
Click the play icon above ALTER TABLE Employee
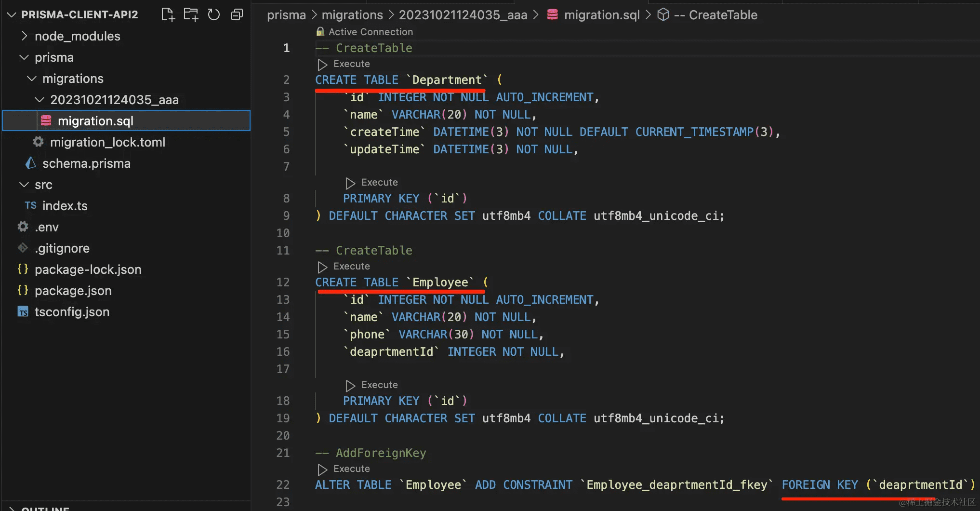[322, 469]
